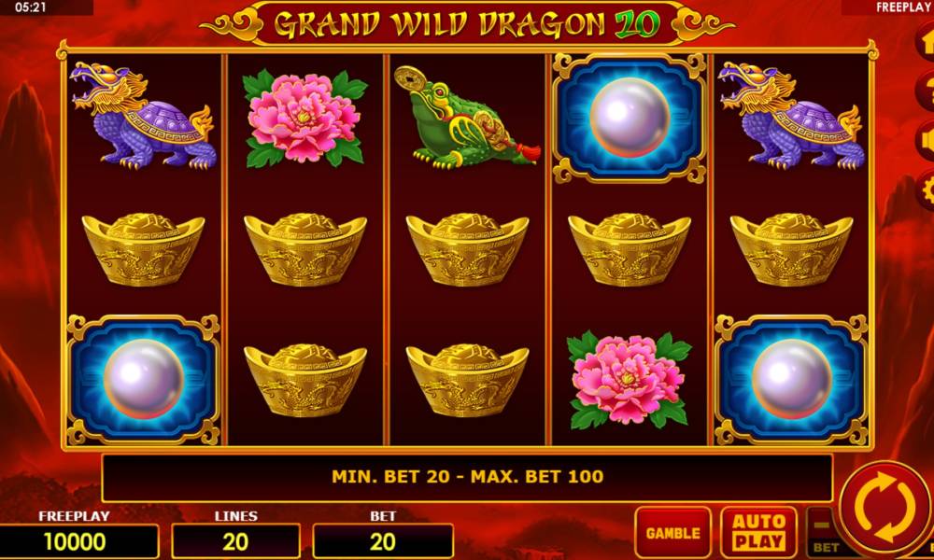Select the BET value field showing 20
The width and height of the screenshot is (934, 560).
[382, 541]
